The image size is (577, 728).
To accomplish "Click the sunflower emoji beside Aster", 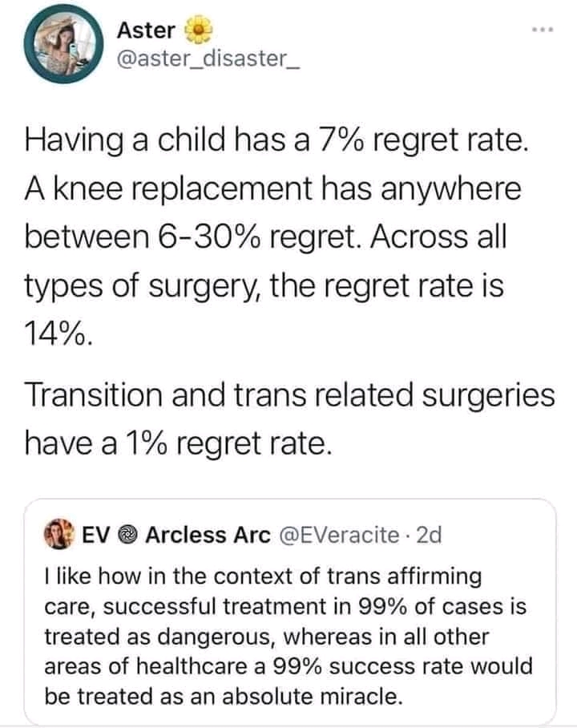I will pyautogui.click(x=198, y=30).
